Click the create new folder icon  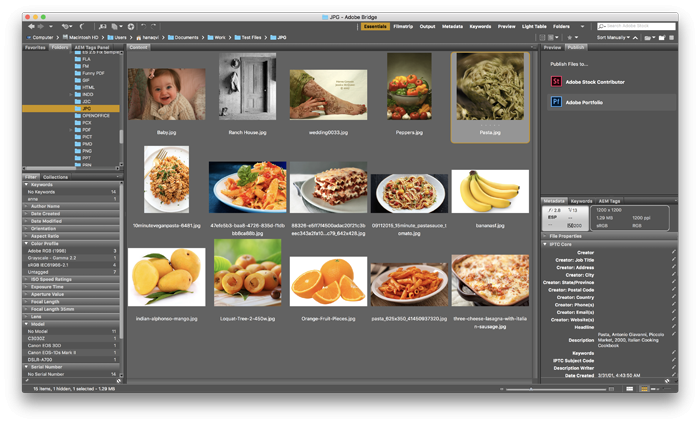click(x=662, y=37)
